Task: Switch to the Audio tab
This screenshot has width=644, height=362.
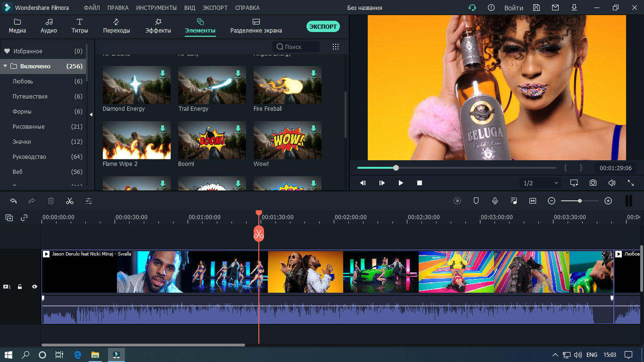Action: pos(49,26)
